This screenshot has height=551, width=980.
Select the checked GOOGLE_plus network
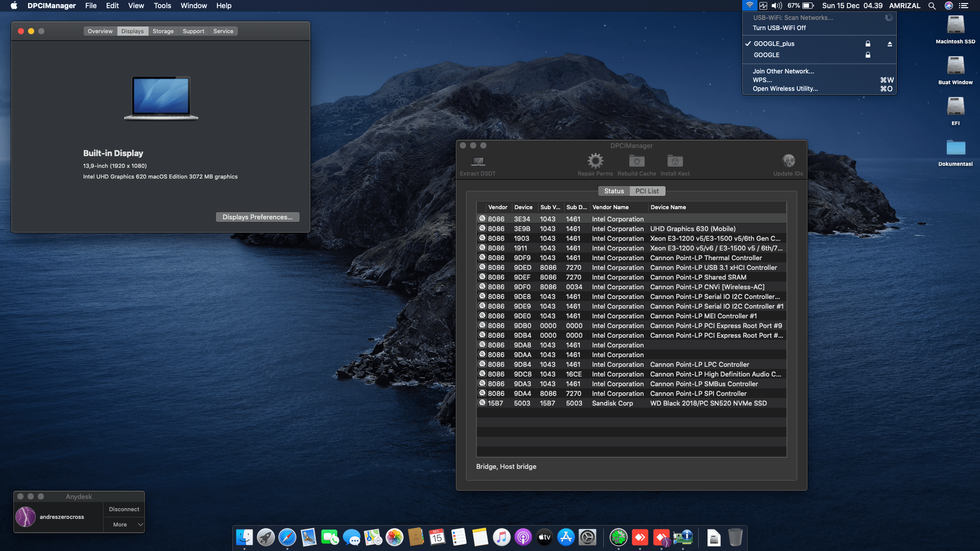point(774,44)
